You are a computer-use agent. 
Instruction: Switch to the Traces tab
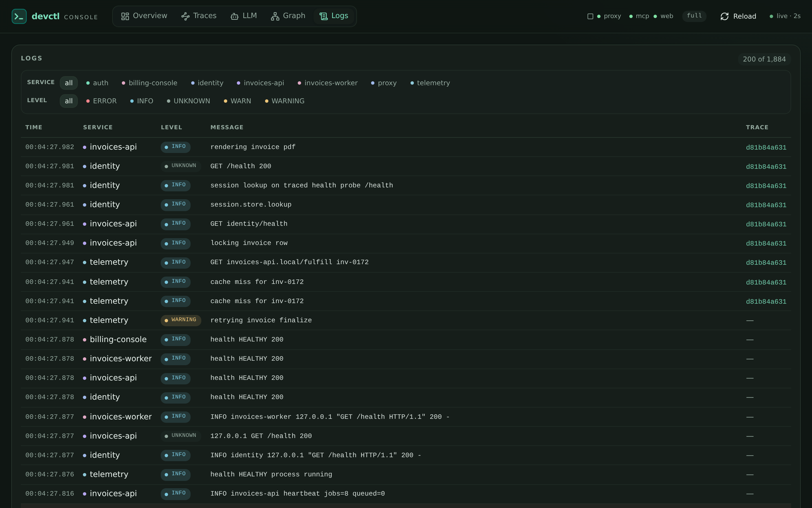pyautogui.click(x=199, y=16)
